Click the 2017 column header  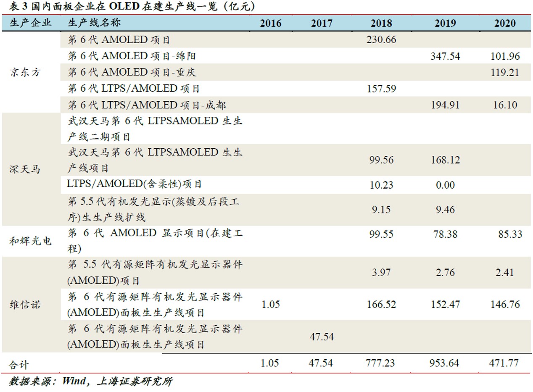click(322, 23)
